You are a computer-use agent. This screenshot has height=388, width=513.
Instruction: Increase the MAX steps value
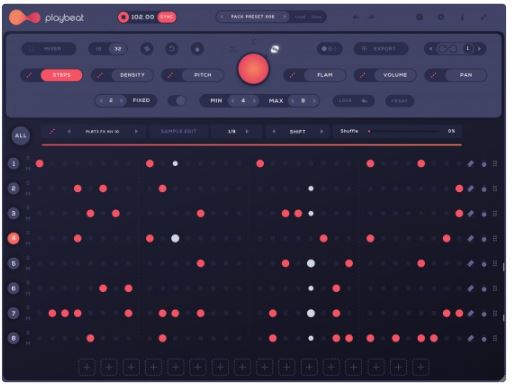pos(314,101)
